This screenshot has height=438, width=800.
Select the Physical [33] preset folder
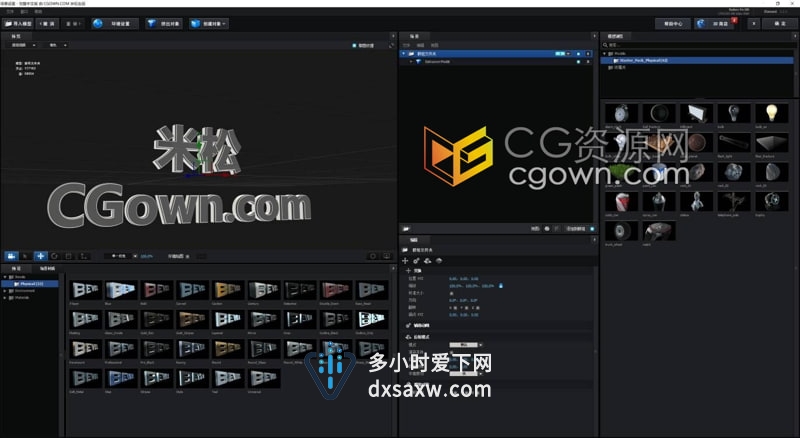click(32, 283)
